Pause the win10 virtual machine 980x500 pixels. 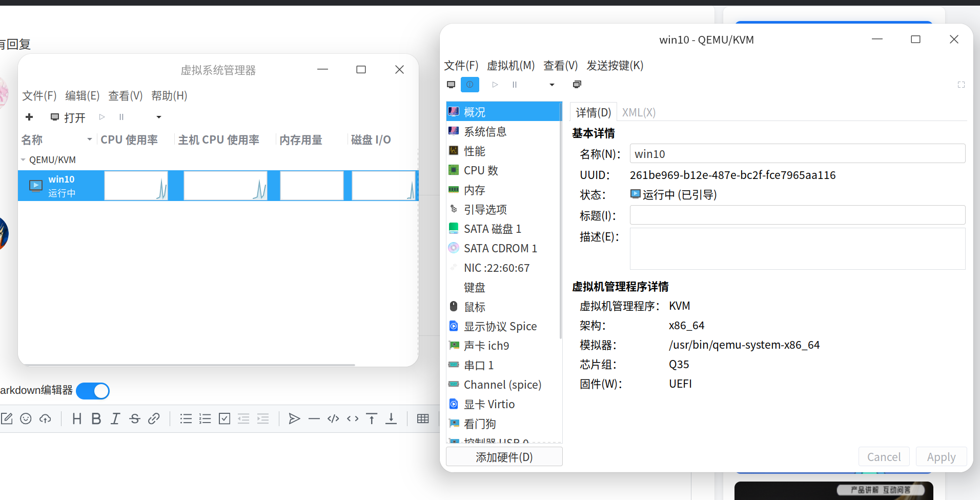click(x=515, y=85)
